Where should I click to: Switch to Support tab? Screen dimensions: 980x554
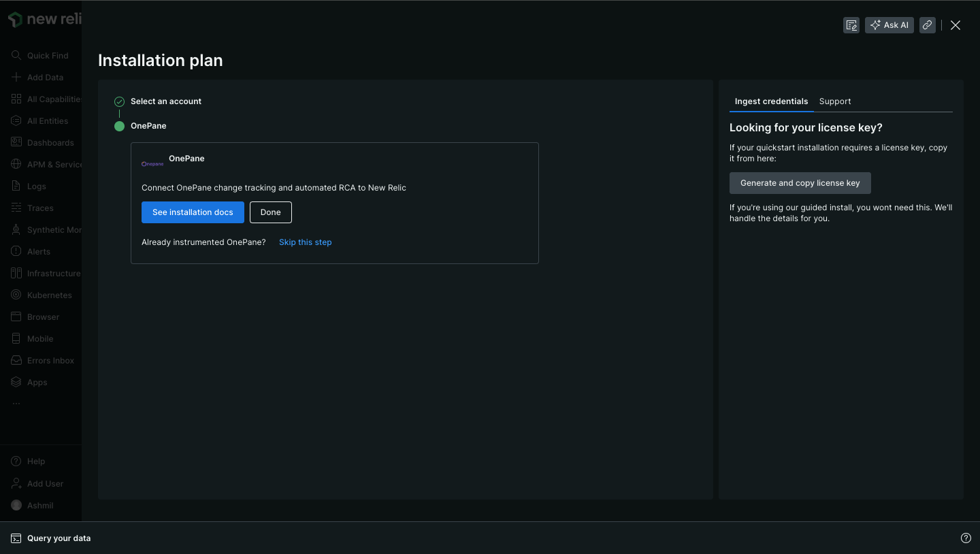coord(835,101)
